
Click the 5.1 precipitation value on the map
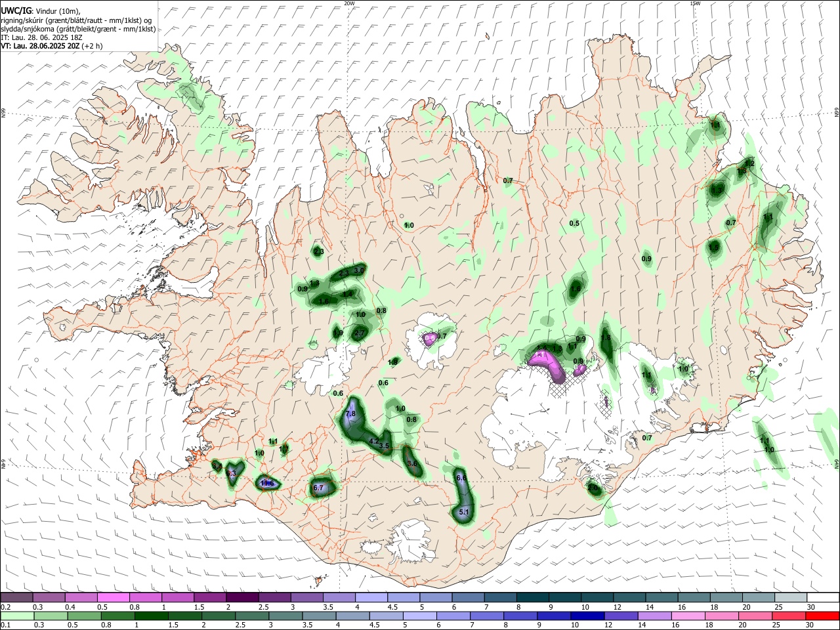click(464, 512)
